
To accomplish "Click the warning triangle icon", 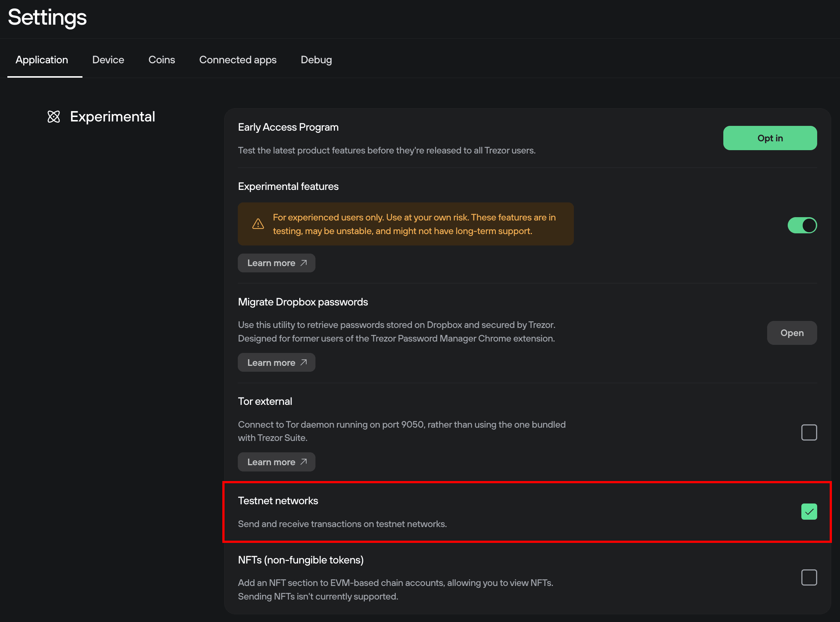I will tap(258, 224).
